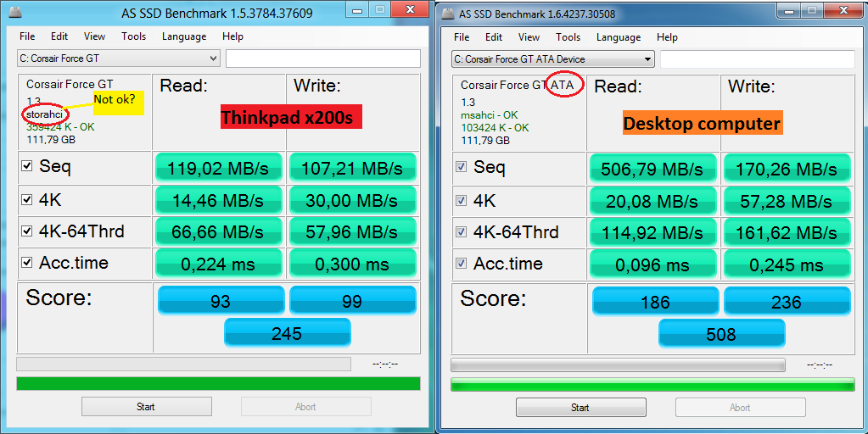The height and width of the screenshot is (434, 868).
Task: Open the Tools menu in the left window
Action: (x=134, y=36)
